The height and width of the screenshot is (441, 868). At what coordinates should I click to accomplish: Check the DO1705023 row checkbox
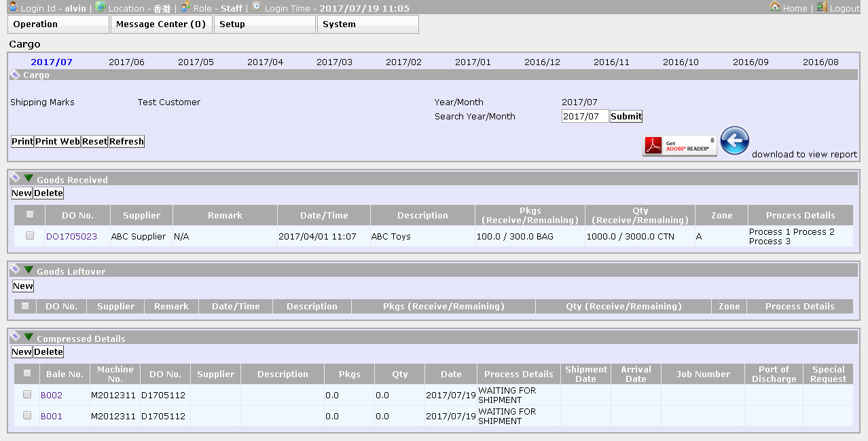30,236
